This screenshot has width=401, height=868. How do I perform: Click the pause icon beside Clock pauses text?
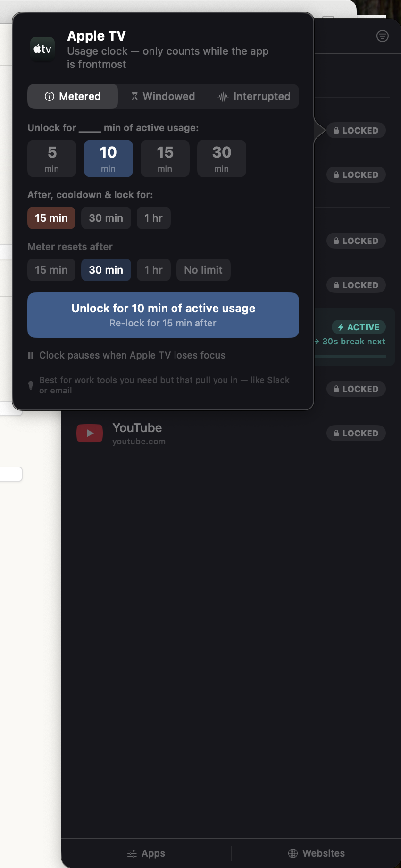[x=31, y=356]
